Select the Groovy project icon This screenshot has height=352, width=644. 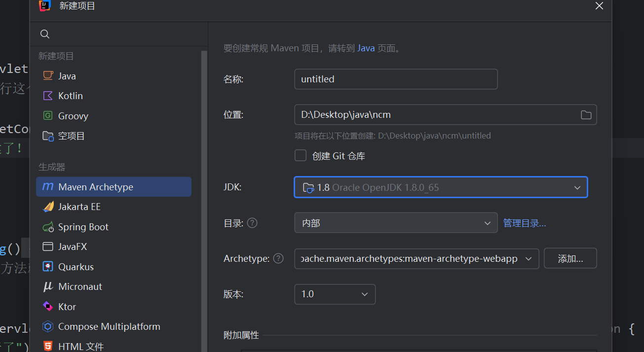[48, 116]
